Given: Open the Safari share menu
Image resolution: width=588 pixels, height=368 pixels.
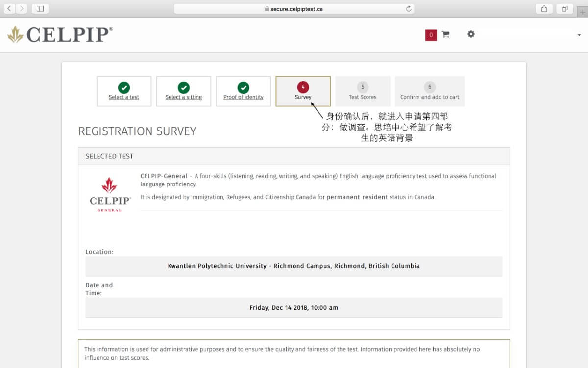Looking at the screenshot, I should 544,9.
